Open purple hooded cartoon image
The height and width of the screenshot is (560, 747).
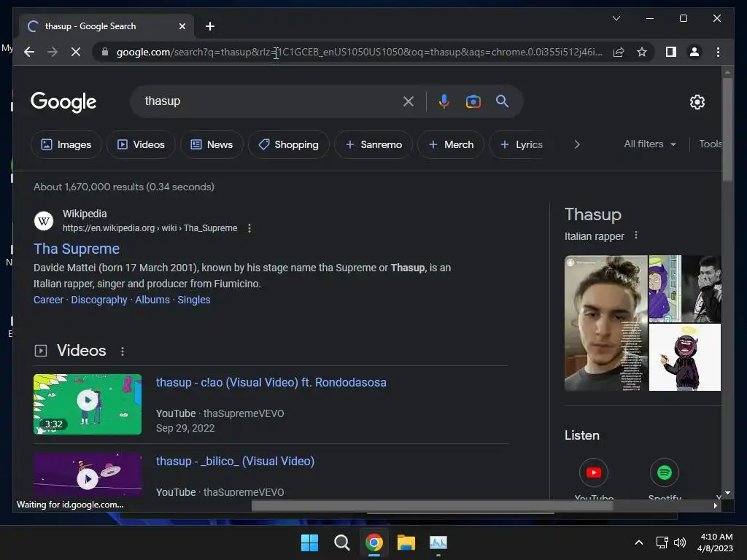(x=665, y=289)
